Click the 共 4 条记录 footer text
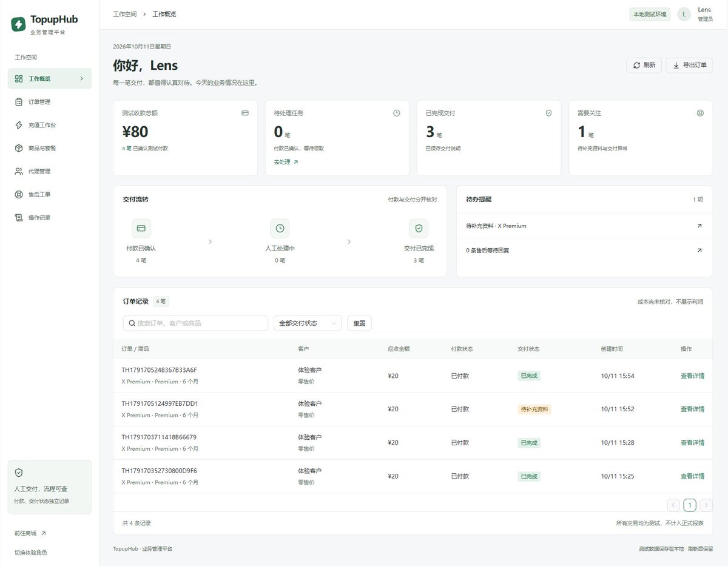Image resolution: width=728 pixels, height=566 pixels. tap(136, 523)
